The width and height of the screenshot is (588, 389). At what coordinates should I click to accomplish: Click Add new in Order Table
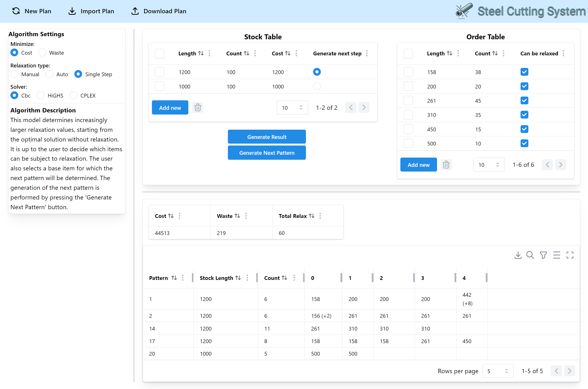click(418, 165)
